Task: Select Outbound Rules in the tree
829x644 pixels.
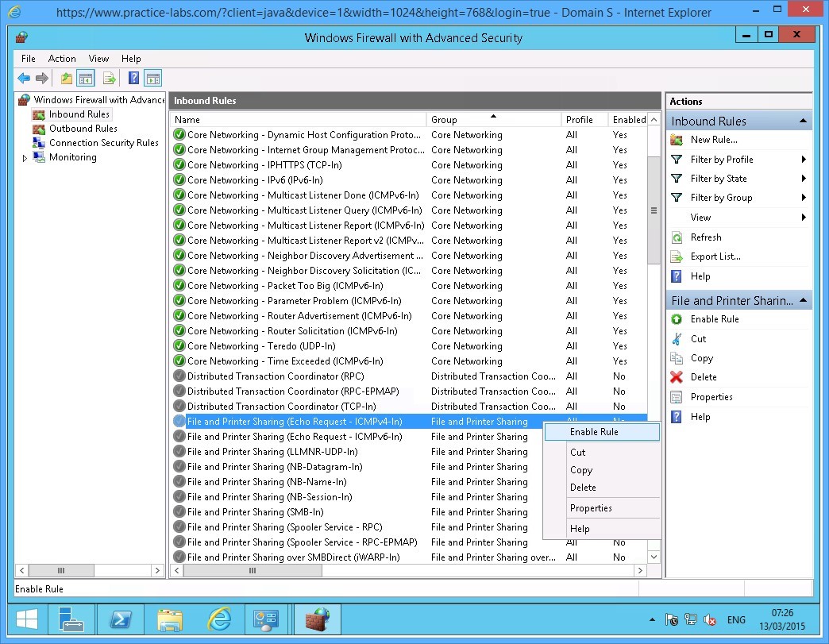Action: [x=83, y=129]
